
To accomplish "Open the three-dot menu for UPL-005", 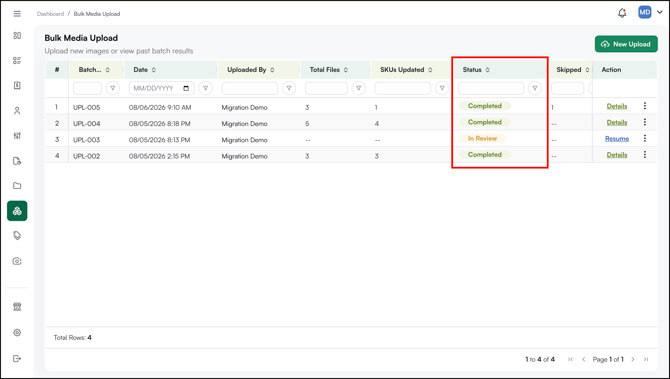I will (x=645, y=106).
